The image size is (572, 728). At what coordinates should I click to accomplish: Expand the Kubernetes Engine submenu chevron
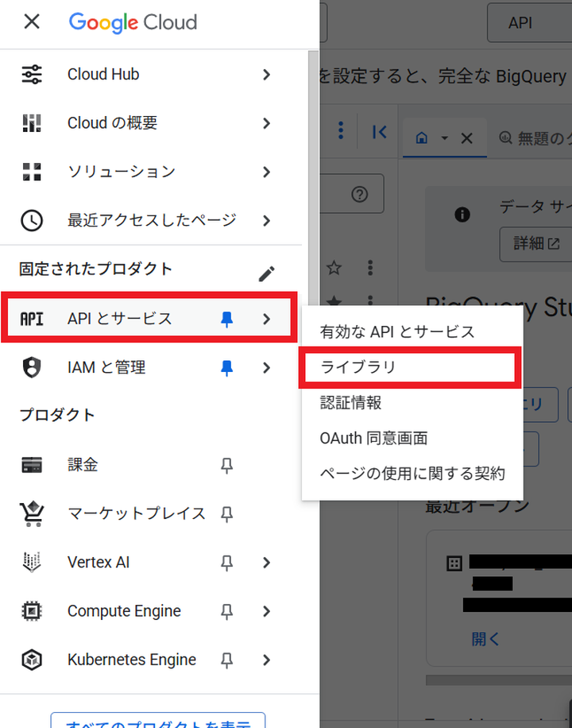(x=267, y=660)
